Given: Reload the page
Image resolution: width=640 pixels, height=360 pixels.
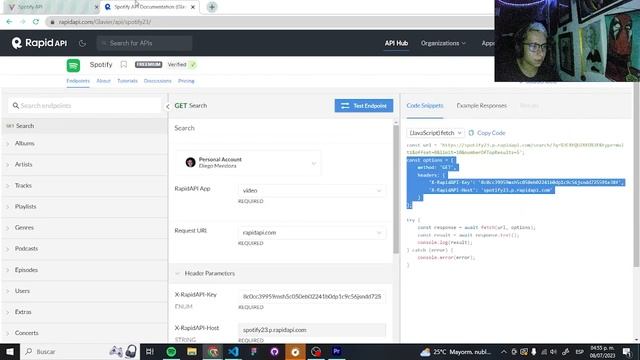Looking at the screenshot, I should (x=36, y=22).
